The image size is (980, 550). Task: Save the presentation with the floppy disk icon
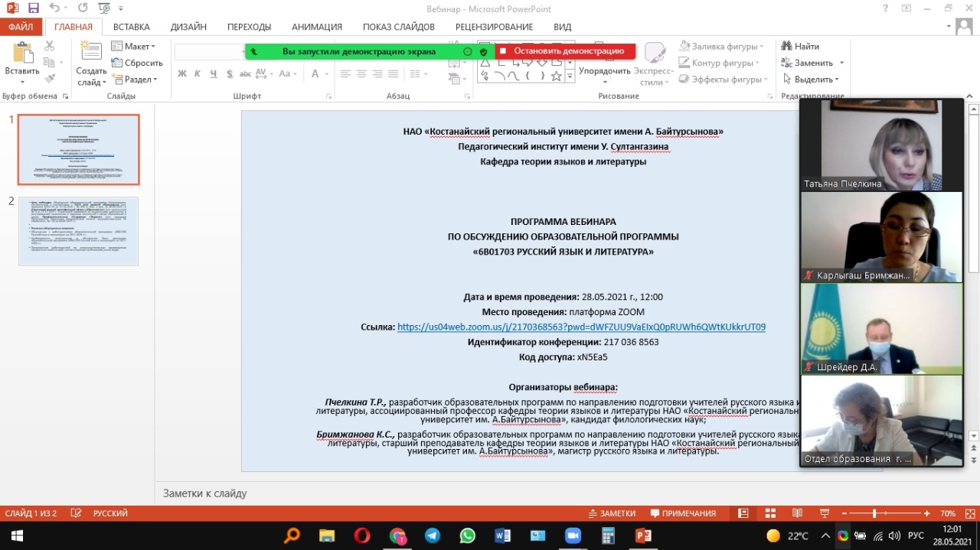click(x=33, y=8)
